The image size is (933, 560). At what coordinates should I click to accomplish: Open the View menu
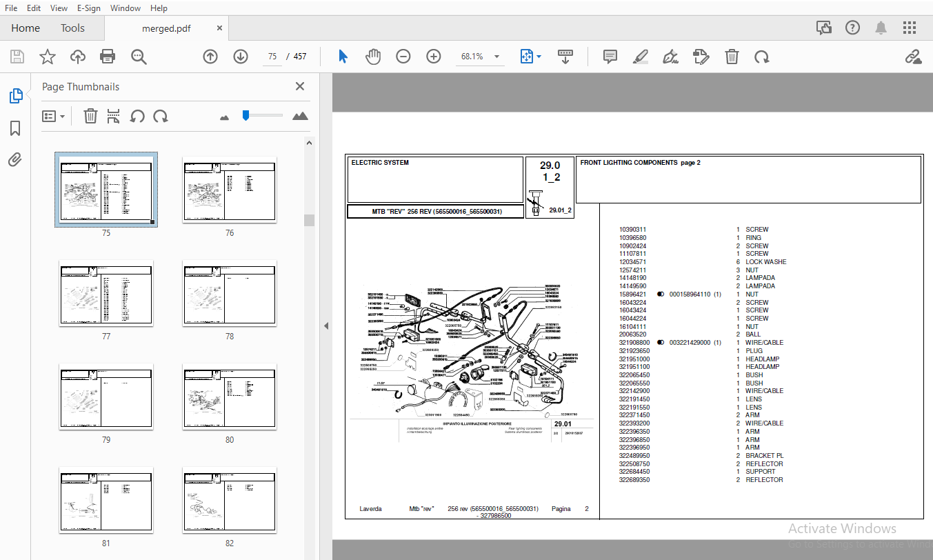pyautogui.click(x=59, y=8)
